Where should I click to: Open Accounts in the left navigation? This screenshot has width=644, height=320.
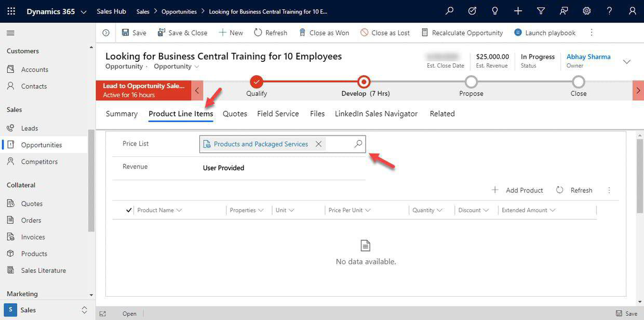[x=34, y=70]
